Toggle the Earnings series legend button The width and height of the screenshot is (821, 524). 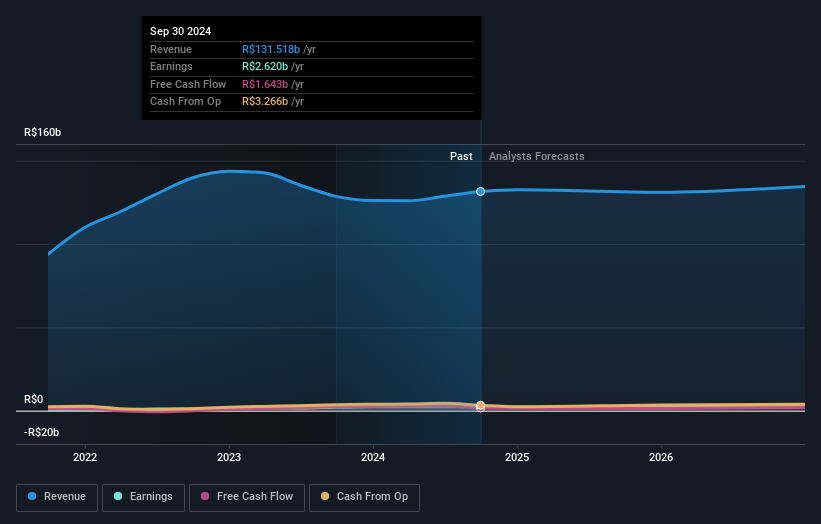pyautogui.click(x=143, y=497)
